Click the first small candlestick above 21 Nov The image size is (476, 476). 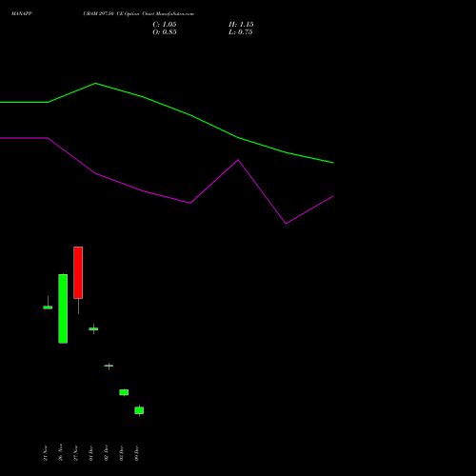pos(48,307)
